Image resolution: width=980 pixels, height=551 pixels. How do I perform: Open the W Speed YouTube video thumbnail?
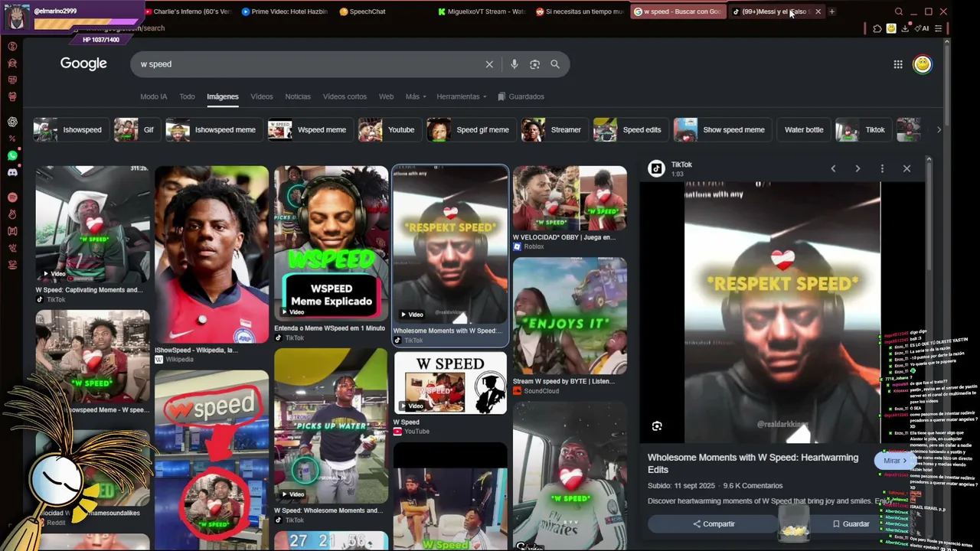click(x=450, y=383)
